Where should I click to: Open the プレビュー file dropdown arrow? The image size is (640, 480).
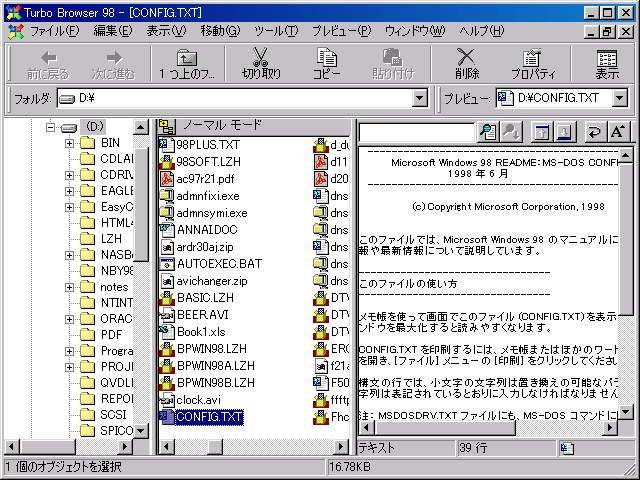click(x=619, y=98)
